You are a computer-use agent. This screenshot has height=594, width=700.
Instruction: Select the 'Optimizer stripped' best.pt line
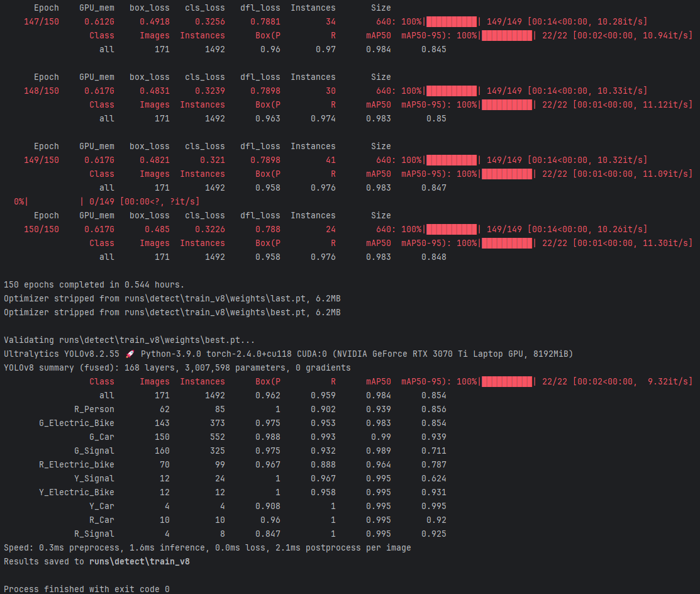[x=172, y=312]
